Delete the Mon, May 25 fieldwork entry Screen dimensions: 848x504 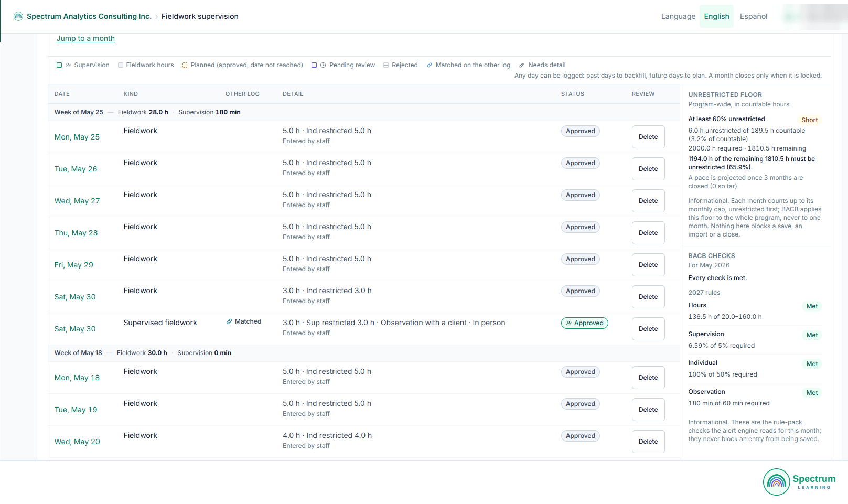click(x=648, y=137)
